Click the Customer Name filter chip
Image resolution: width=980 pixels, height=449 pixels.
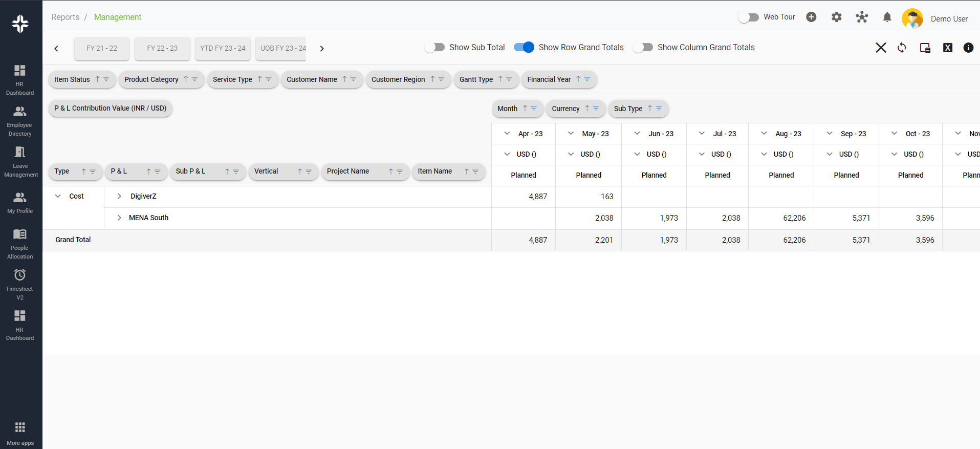point(312,80)
